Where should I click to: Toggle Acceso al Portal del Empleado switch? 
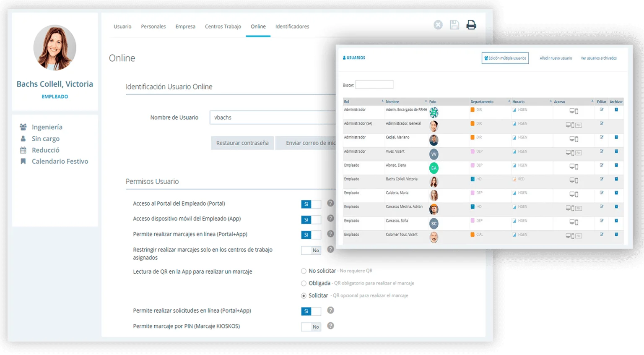[x=311, y=204]
